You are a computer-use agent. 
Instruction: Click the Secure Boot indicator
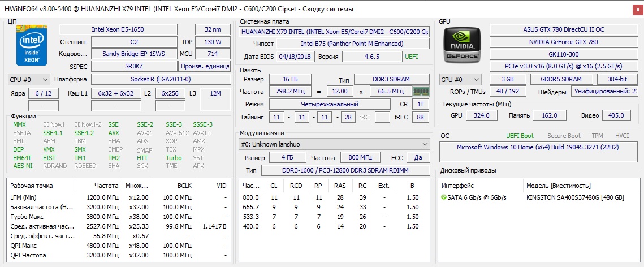564,136
